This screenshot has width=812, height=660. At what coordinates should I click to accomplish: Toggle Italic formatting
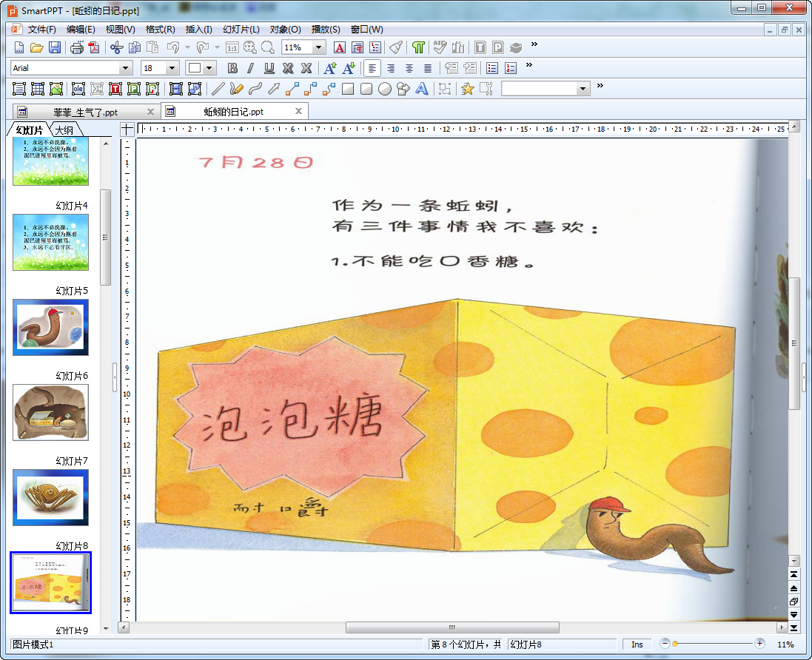pos(251,68)
